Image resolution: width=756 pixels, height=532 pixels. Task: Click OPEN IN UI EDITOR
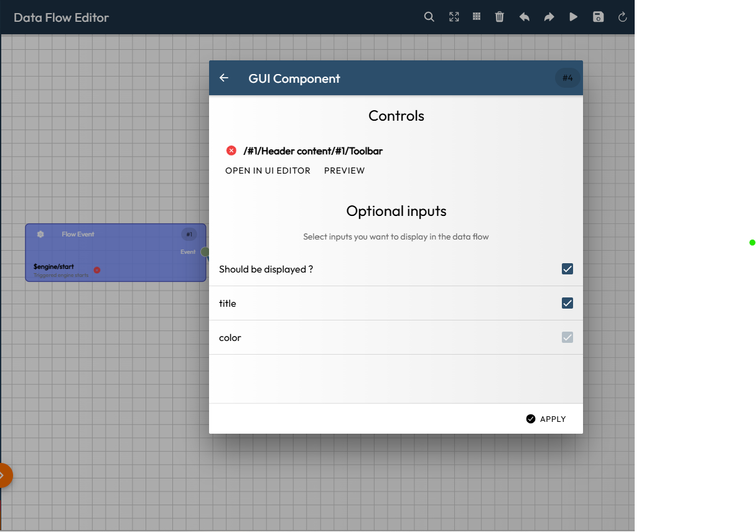pyautogui.click(x=268, y=170)
